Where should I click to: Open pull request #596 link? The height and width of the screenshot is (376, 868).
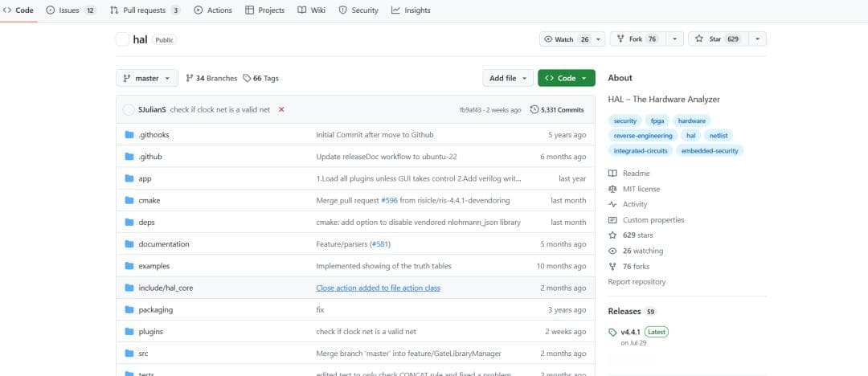pos(389,201)
